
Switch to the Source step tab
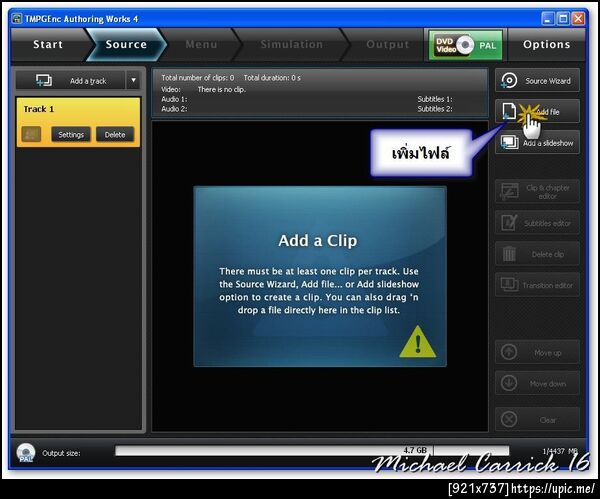tap(126, 44)
